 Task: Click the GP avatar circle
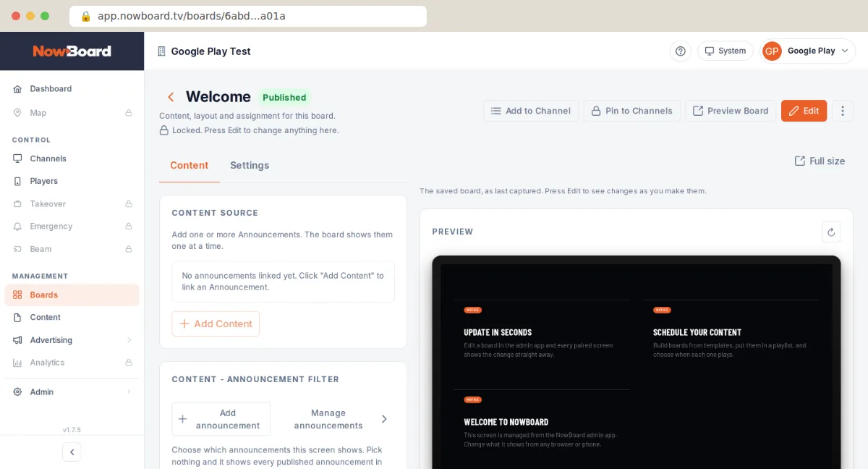pos(772,51)
